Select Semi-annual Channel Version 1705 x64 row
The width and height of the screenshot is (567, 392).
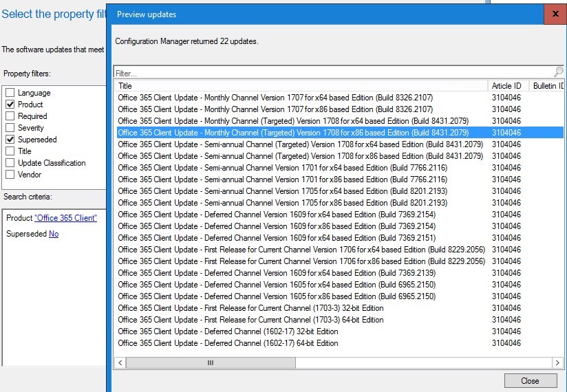pos(340,191)
